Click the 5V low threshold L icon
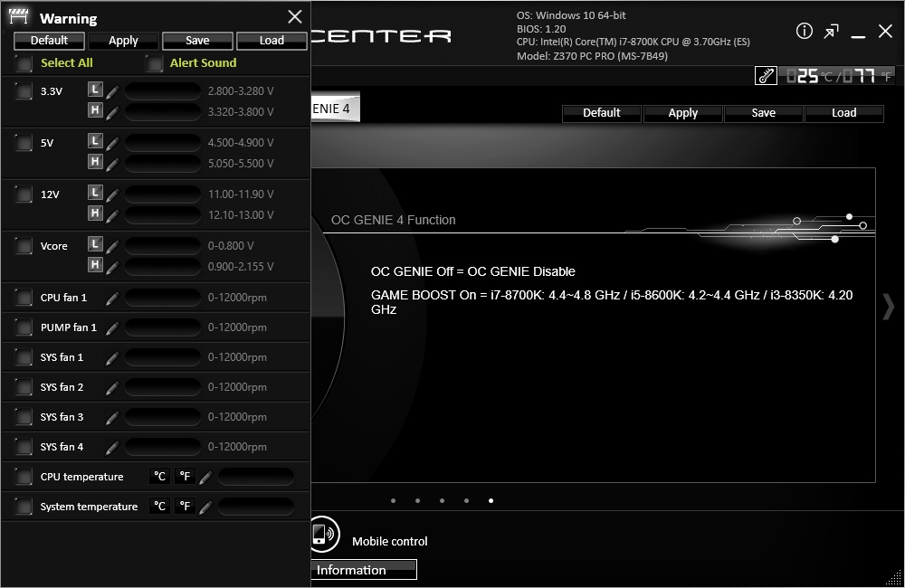Screen dimensions: 905x588 95,141
